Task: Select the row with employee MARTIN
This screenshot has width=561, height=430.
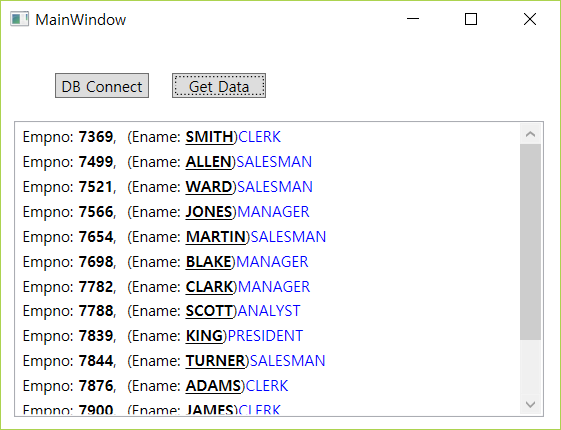Action: point(268,237)
